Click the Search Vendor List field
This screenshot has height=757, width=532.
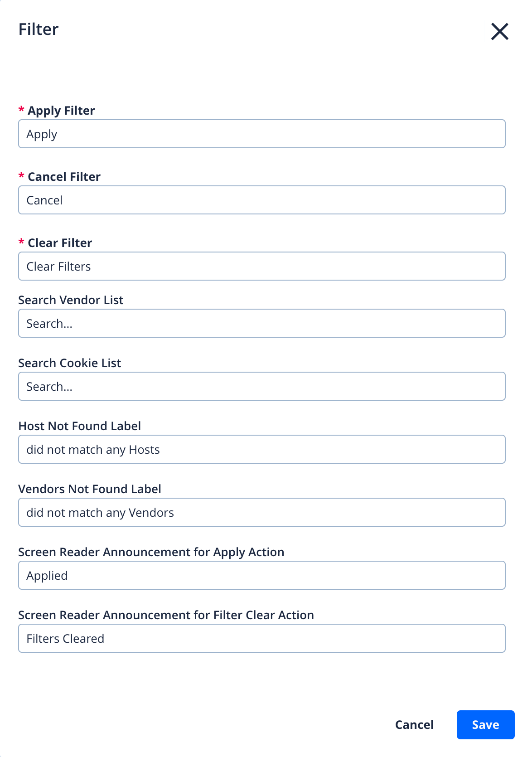point(261,323)
